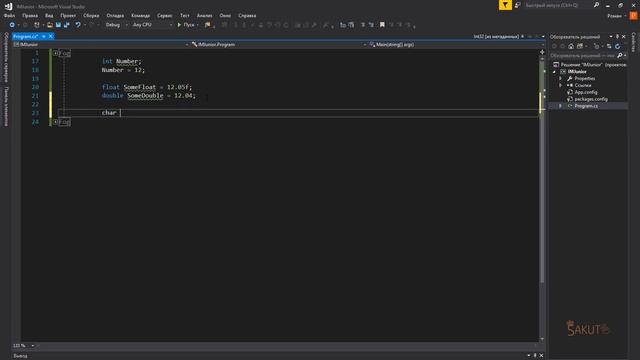The image size is (640, 360).
Task: Undo last edit with the Undo icon
Action: click(78, 25)
